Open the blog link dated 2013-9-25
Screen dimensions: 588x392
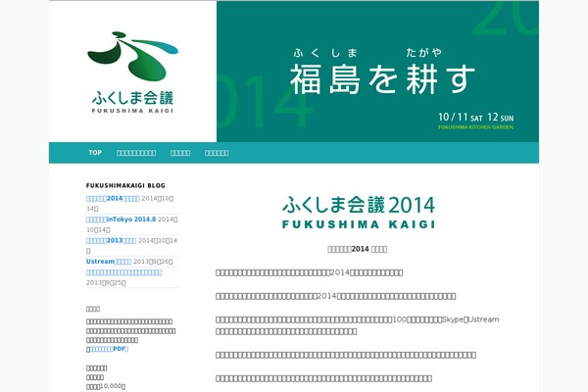[123, 272]
